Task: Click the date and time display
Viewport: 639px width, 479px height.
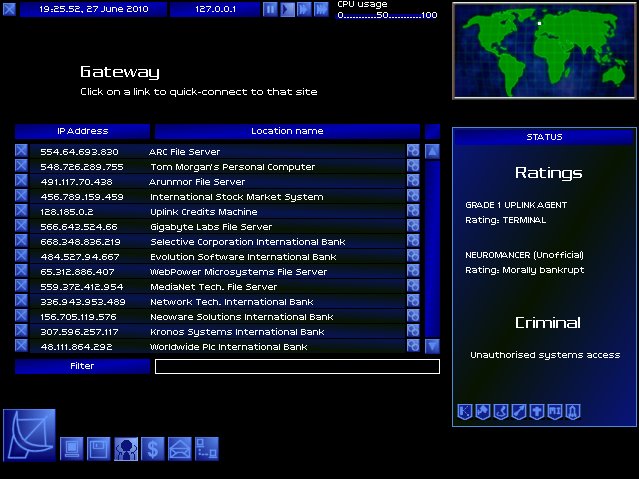Action: pos(93,9)
